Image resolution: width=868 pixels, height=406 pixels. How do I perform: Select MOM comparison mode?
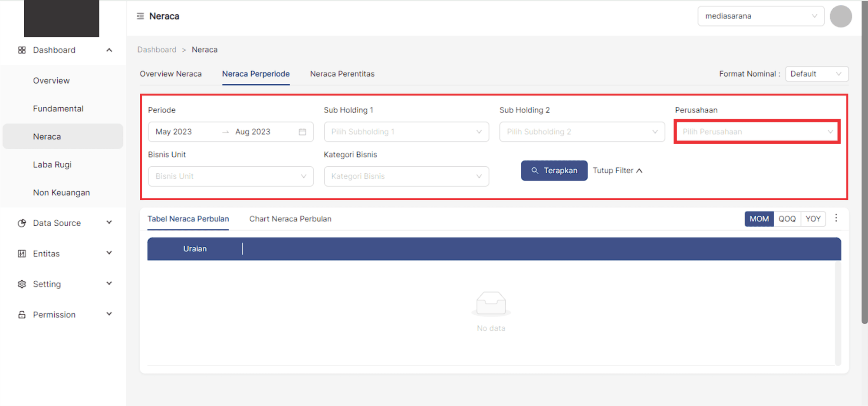tap(759, 219)
